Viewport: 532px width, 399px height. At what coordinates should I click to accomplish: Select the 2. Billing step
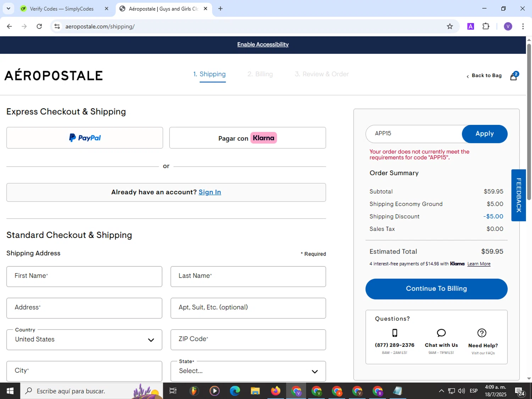point(260,74)
